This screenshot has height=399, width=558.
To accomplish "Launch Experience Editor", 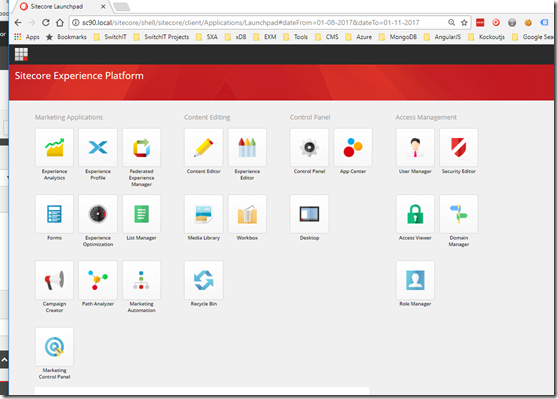I will 247,148.
